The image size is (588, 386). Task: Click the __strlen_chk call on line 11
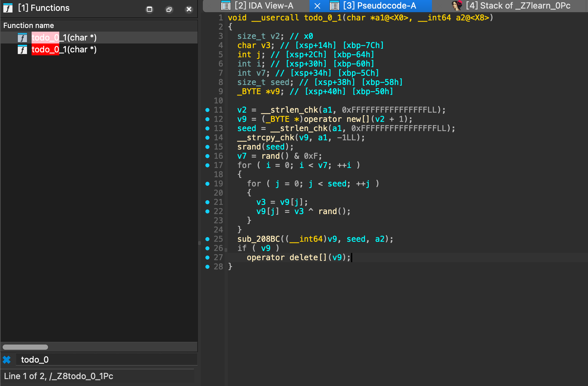290,110
